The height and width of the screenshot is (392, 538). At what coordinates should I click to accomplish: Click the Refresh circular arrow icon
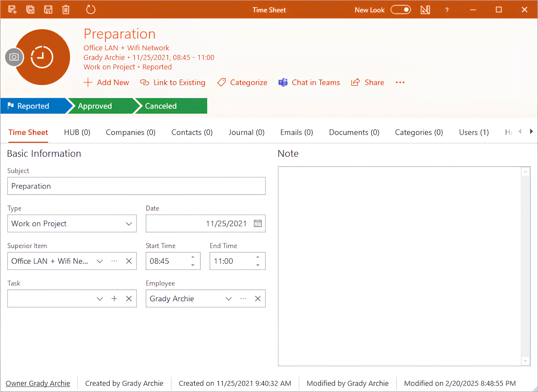[91, 10]
